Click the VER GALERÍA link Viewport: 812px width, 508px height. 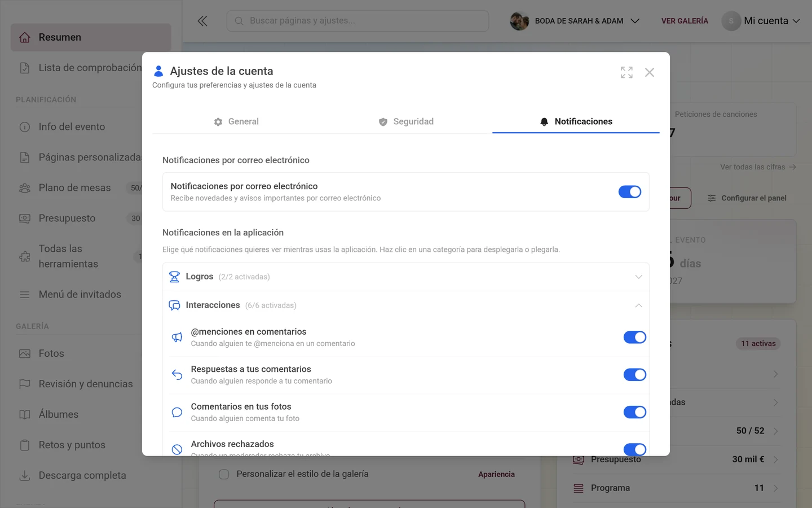[x=685, y=21]
